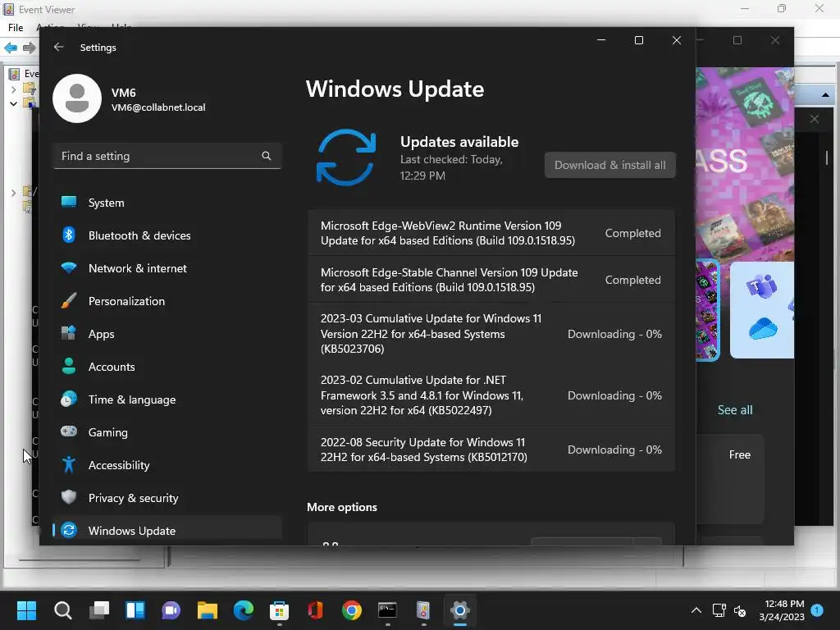Image resolution: width=840 pixels, height=630 pixels.
Task: Open taskbar Search
Action: click(x=62, y=610)
